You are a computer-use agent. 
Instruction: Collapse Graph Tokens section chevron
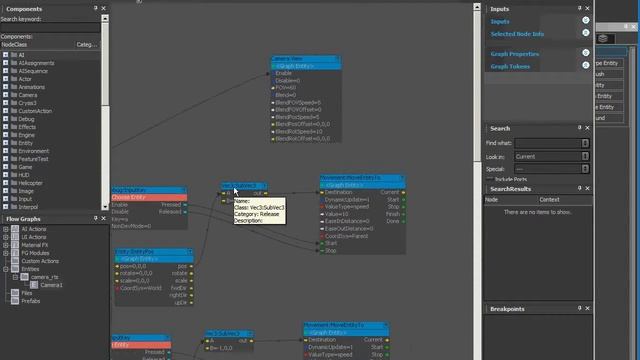pyautogui.click(x=586, y=65)
